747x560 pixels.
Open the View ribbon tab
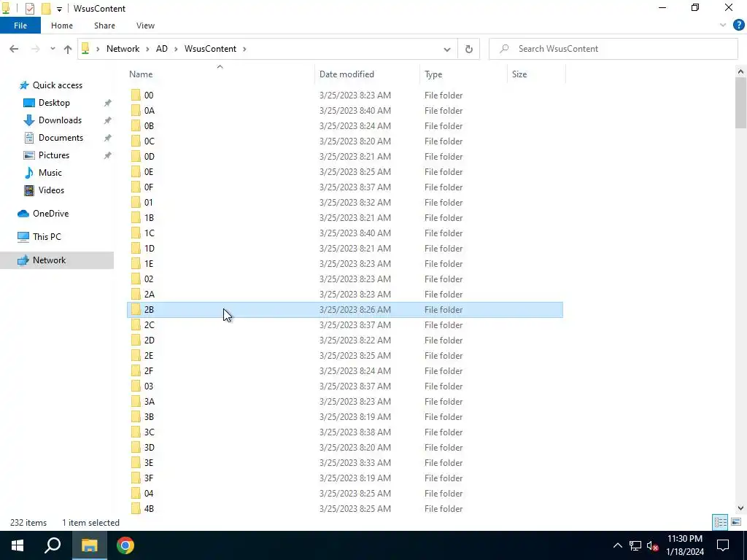point(145,26)
